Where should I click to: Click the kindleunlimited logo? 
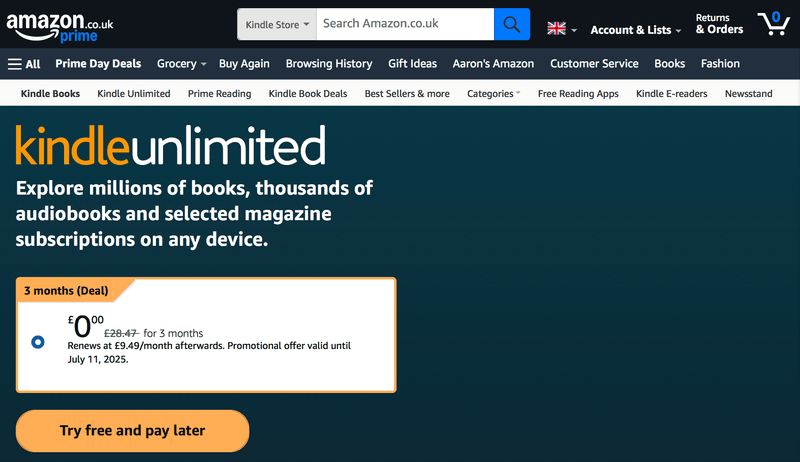170,146
